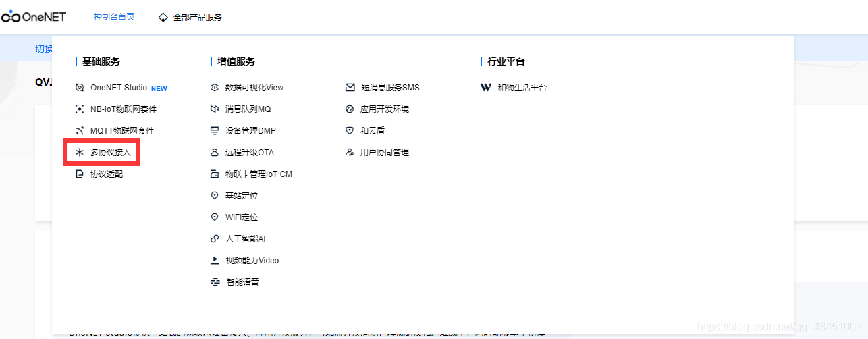The image size is (868, 339).
Task: Click the 人工智能AI icon
Action: coord(215,239)
